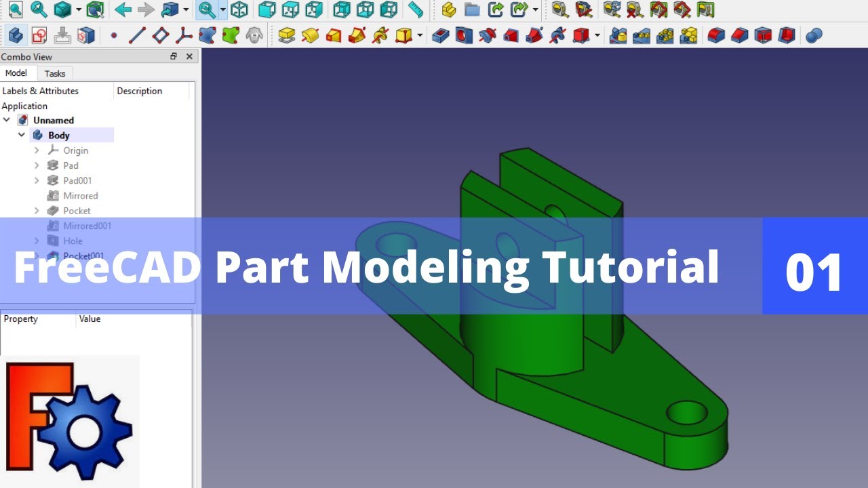Screen dimensions: 868x488
Task: Toggle 3D measurements visibility
Action: point(682,9)
